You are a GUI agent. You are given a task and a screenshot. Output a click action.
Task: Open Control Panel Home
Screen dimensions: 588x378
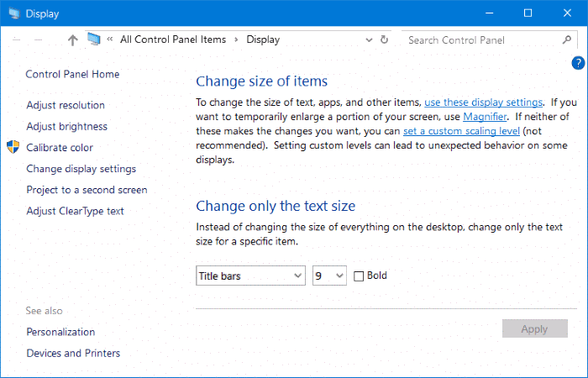click(x=72, y=74)
